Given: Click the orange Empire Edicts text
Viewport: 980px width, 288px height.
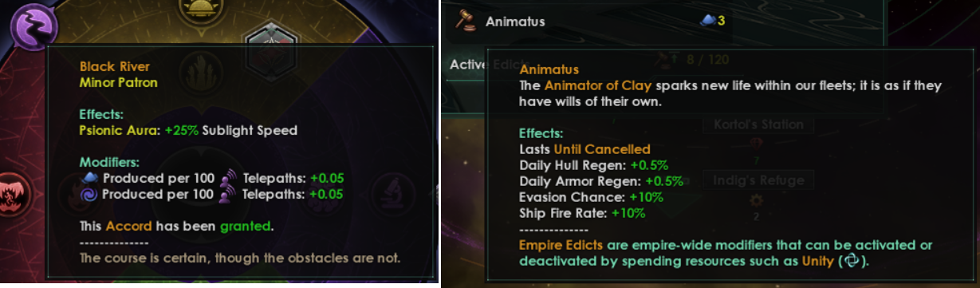Looking at the screenshot, I should click(561, 245).
